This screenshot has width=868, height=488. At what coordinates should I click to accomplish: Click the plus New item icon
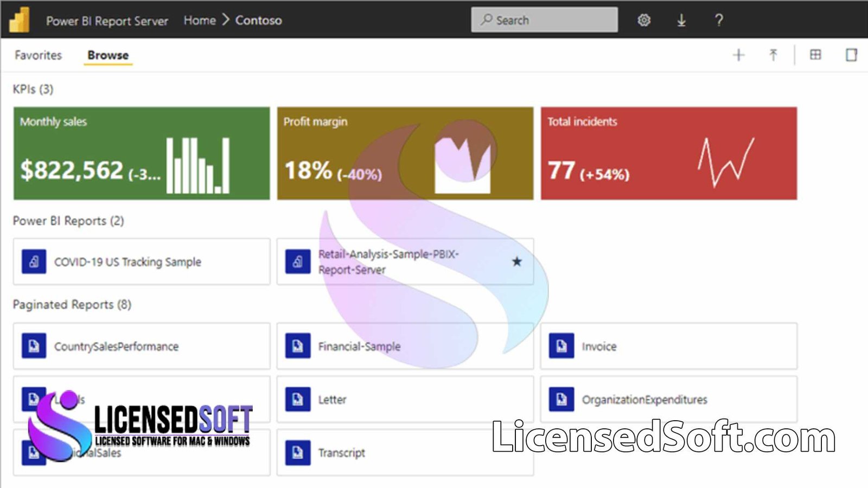pyautogui.click(x=738, y=55)
